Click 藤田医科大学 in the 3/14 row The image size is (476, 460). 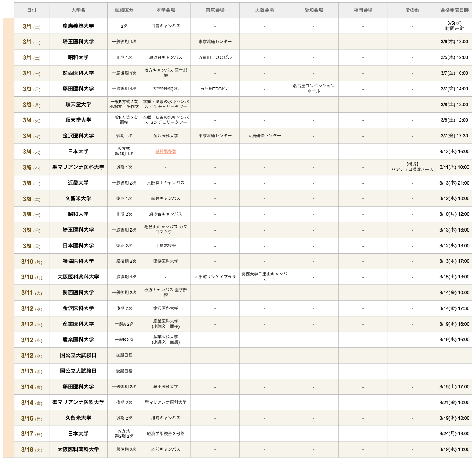[78, 387]
